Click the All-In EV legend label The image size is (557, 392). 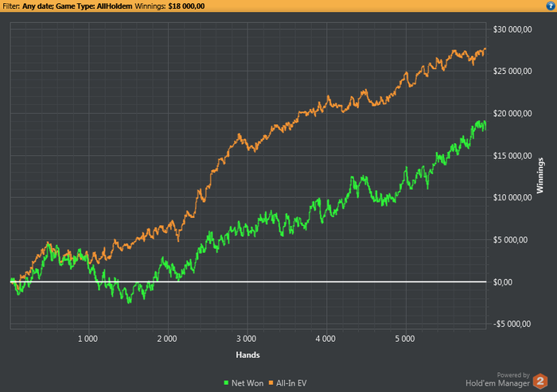coord(291,383)
